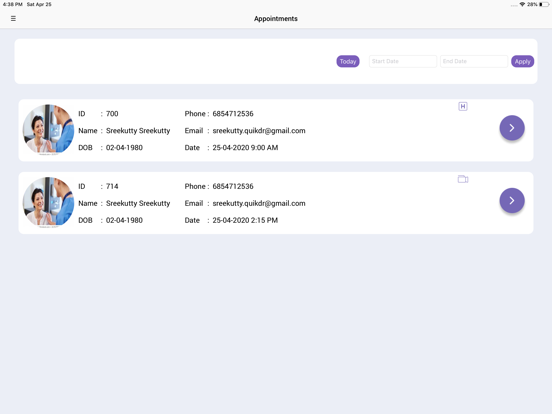The height and width of the screenshot is (414, 552).
Task: Apply the date range filter
Action: (522, 61)
